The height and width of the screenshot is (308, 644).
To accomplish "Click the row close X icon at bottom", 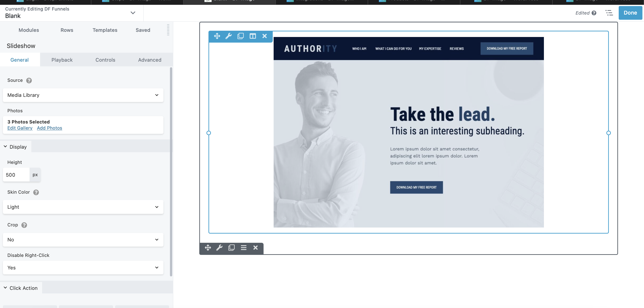I will point(255,248).
